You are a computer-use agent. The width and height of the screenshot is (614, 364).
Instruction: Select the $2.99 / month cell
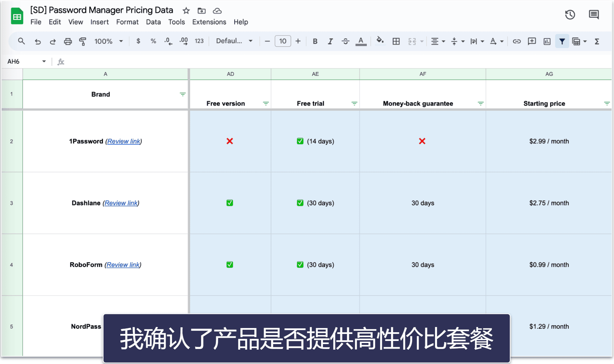pyautogui.click(x=549, y=141)
